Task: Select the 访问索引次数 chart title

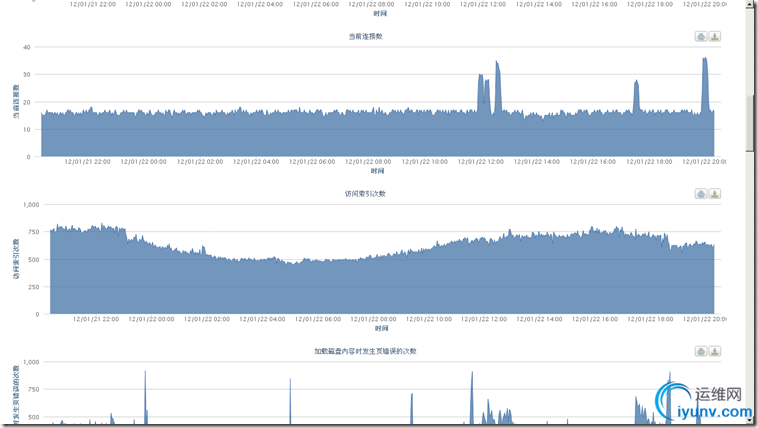Action: (365, 194)
